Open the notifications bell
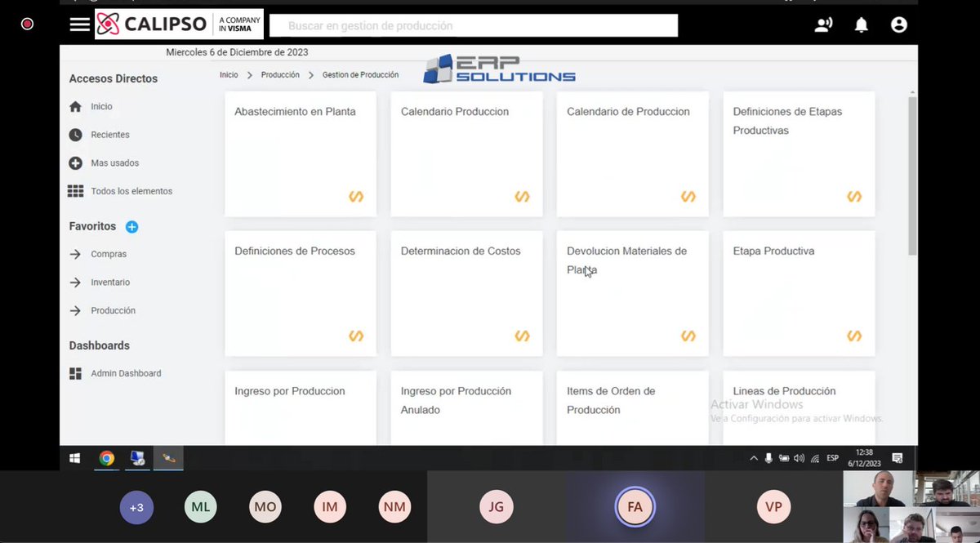Image resolution: width=980 pixels, height=543 pixels. click(861, 25)
